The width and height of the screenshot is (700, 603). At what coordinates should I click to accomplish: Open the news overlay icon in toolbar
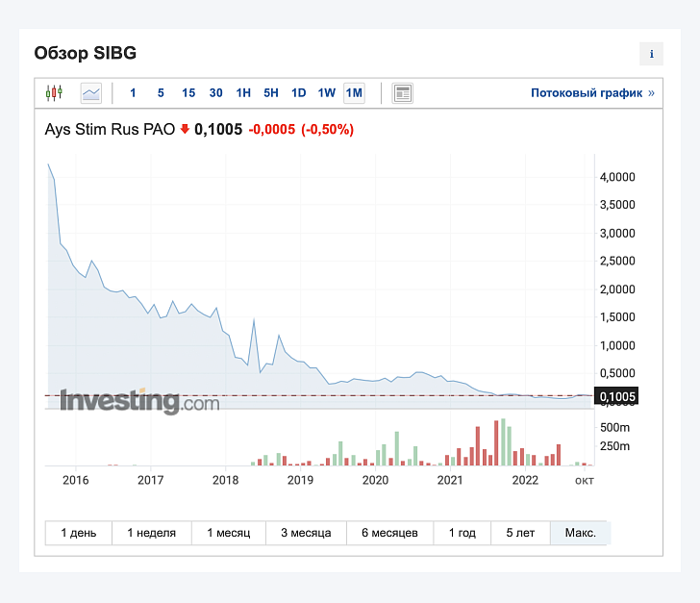click(x=402, y=93)
